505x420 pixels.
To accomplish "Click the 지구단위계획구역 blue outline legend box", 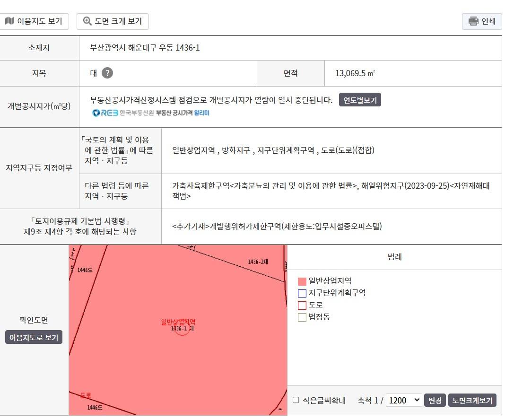I will point(302,293).
